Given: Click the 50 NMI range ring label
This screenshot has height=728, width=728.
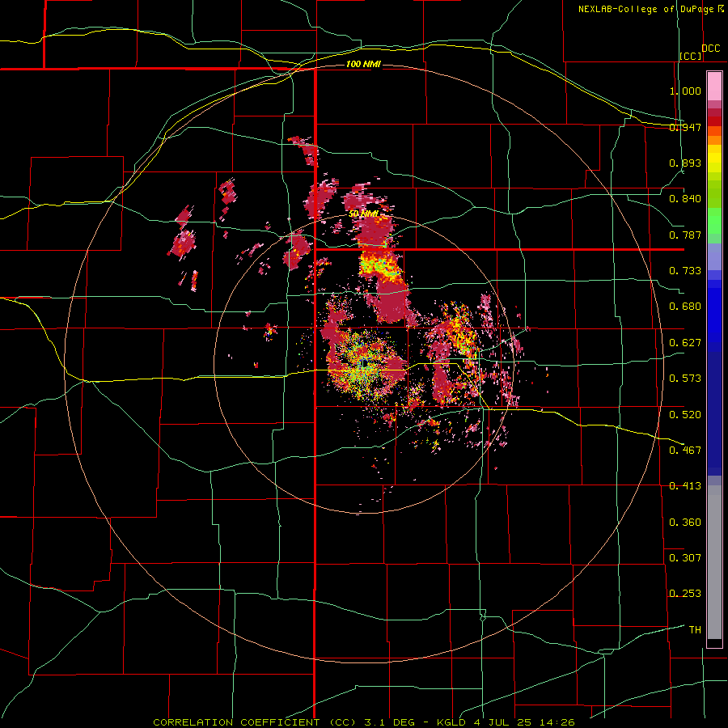Looking at the screenshot, I should 363,214.
